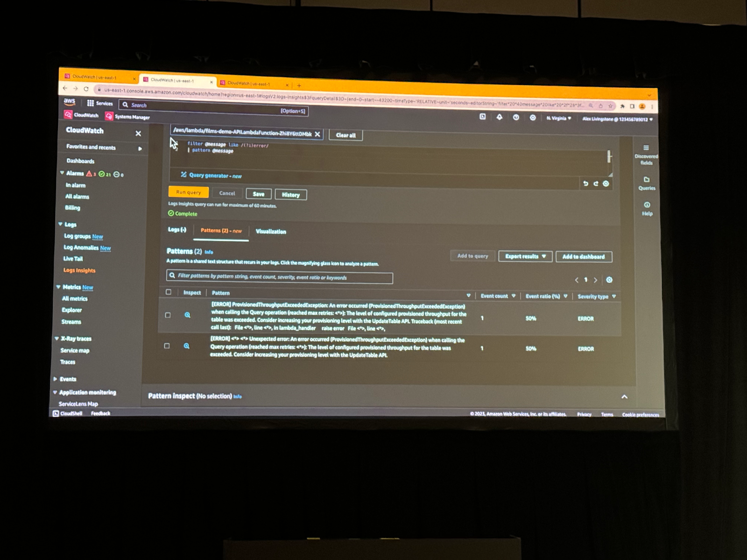Click the patterns table settings gear icon
This screenshot has height=560, width=747.
point(609,280)
